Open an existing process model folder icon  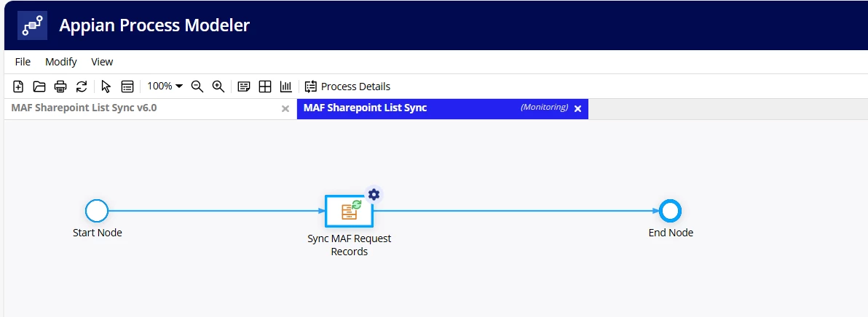point(39,86)
